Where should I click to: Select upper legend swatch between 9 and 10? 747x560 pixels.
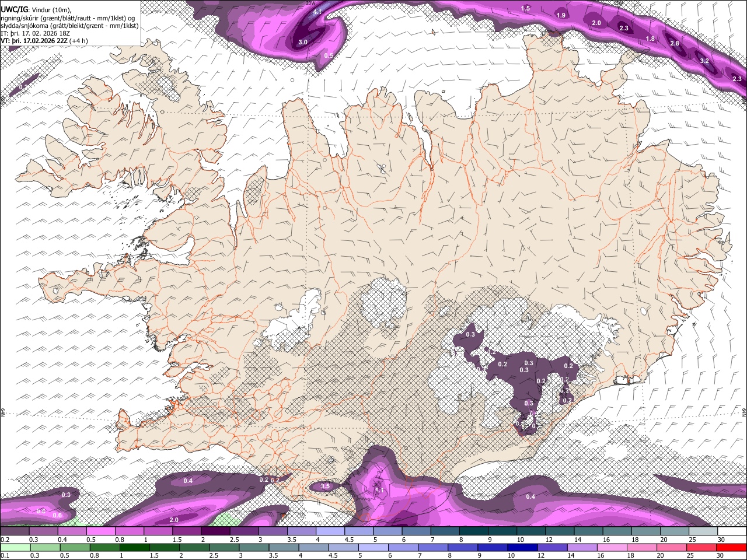click(502, 531)
